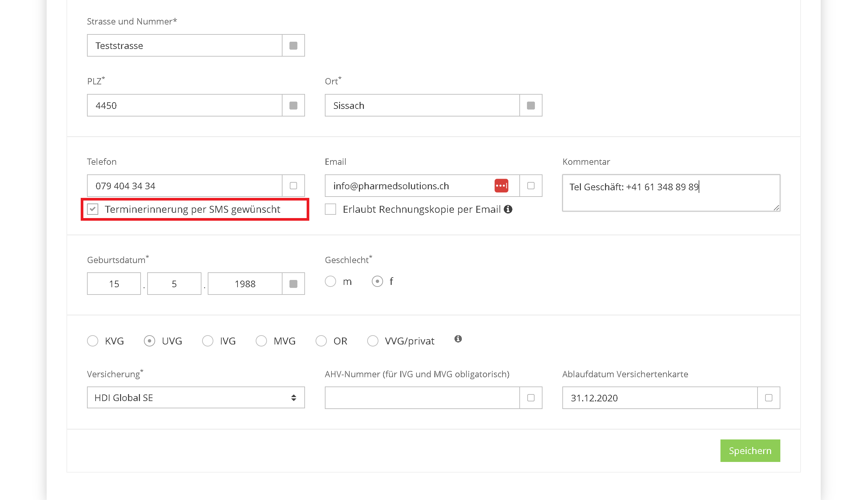This screenshot has width=868, height=500.
Task: Select the KVG insurance type
Action: [x=93, y=341]
